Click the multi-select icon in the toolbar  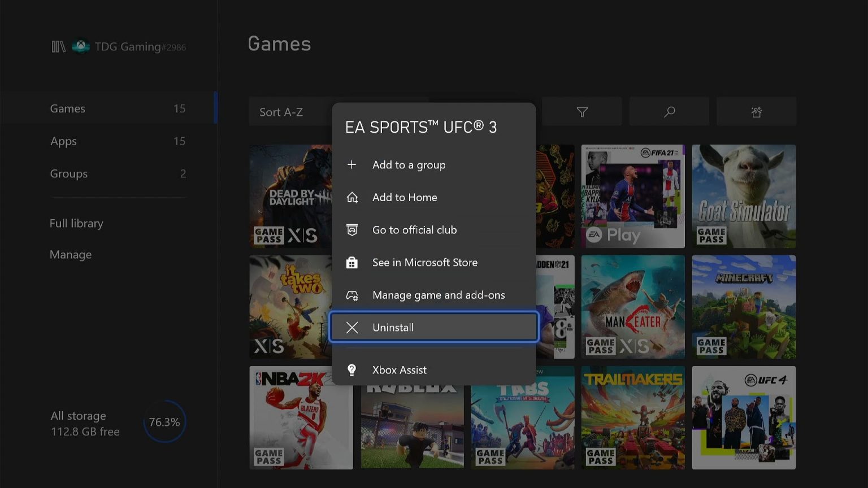pos(756,111)
